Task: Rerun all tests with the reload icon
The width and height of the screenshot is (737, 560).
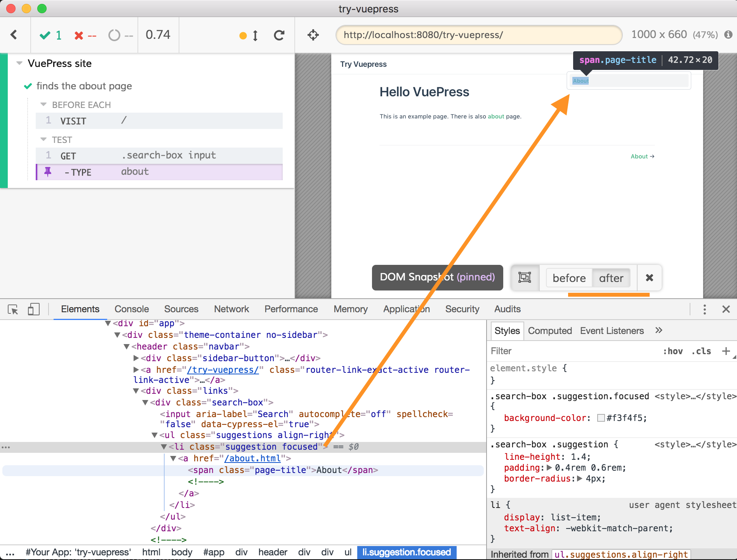Action: pos(279,35)
